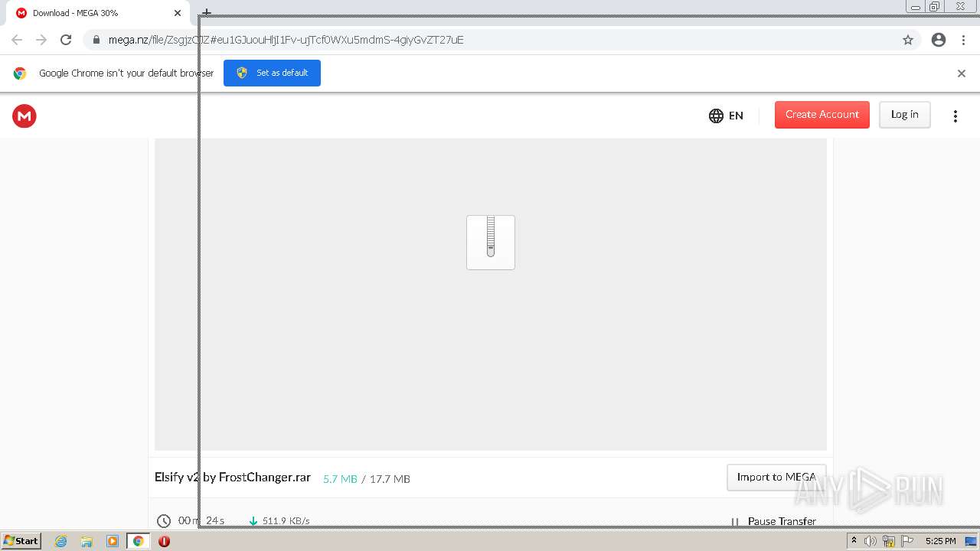
Task: Open the MEGA page three-dot menu
Action: (955, 116)
